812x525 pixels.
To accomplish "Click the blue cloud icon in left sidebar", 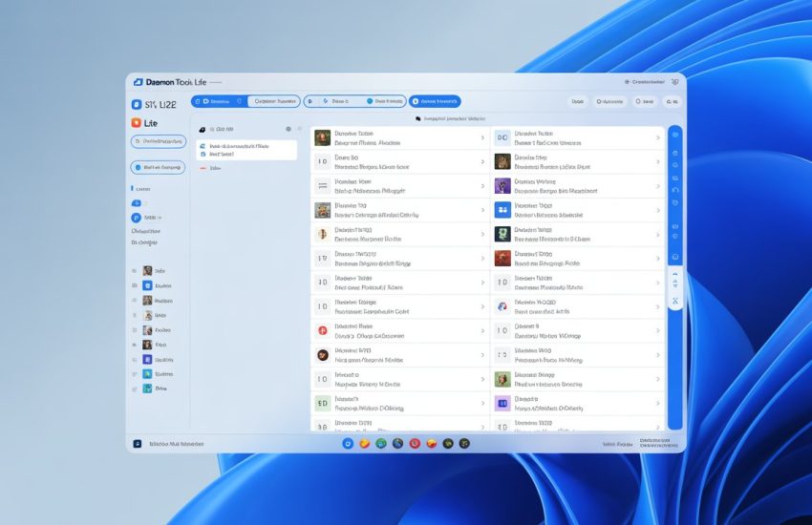I will point(136,203).
